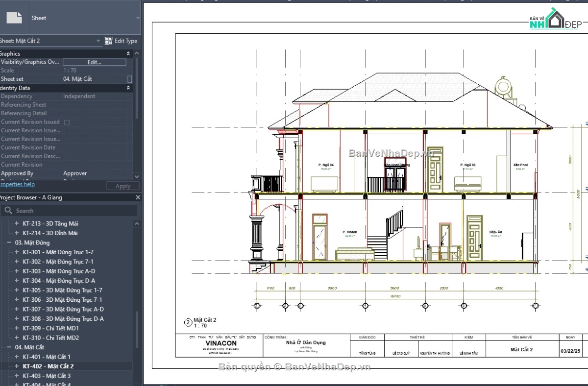Viewport: 588px width, 386px height.
Task: Click the Scale value 1 : 70
Action: (70, 71)
